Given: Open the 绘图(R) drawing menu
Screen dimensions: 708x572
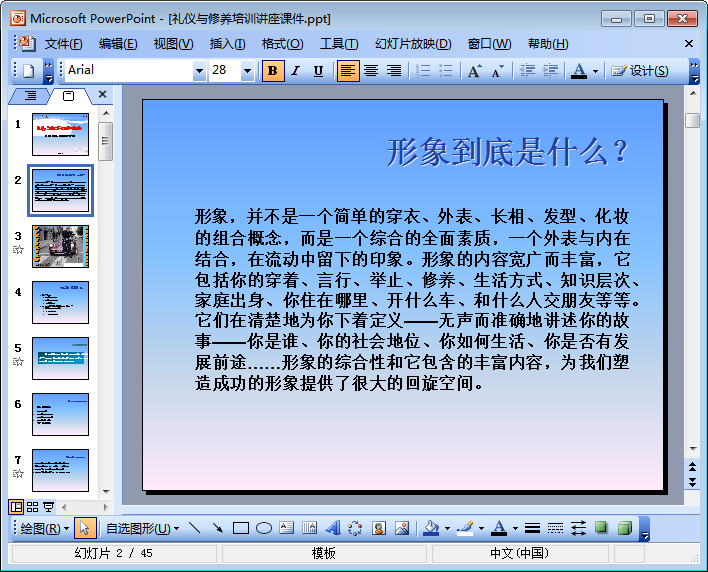Looking at the screenshot, I should pyautogui.click(x=44, y=528).
